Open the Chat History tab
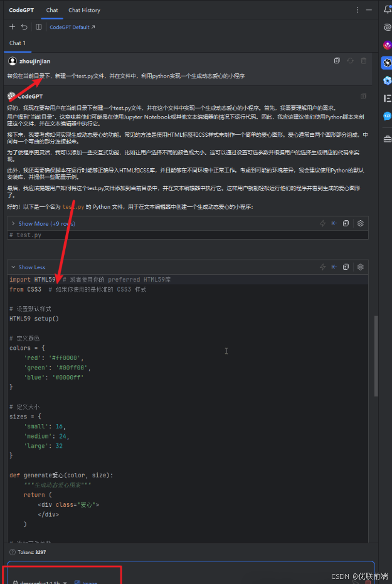The image size is (392, 584). (x=85, y=10)
